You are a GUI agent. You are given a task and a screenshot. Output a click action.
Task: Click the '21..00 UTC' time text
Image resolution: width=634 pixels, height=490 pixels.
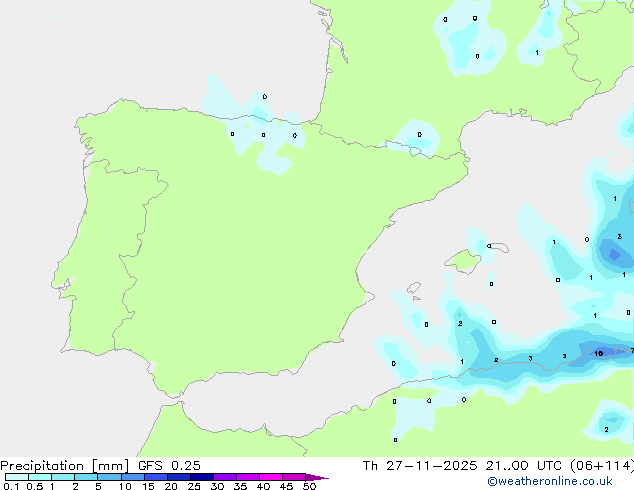point(523,466)
